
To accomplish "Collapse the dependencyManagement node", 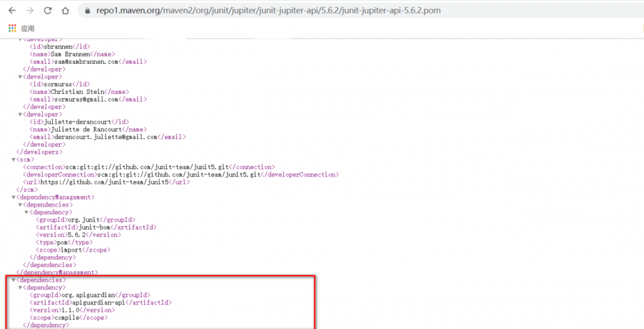I will 14,197.
